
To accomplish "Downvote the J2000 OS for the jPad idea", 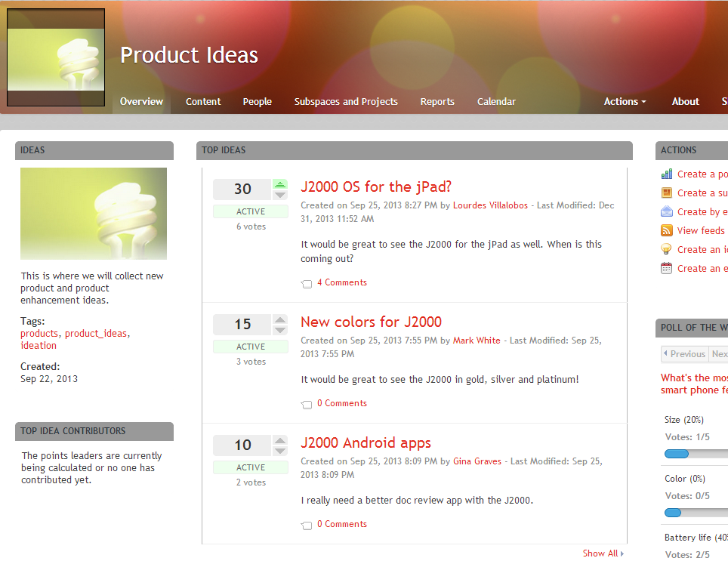I will point(280,195).
